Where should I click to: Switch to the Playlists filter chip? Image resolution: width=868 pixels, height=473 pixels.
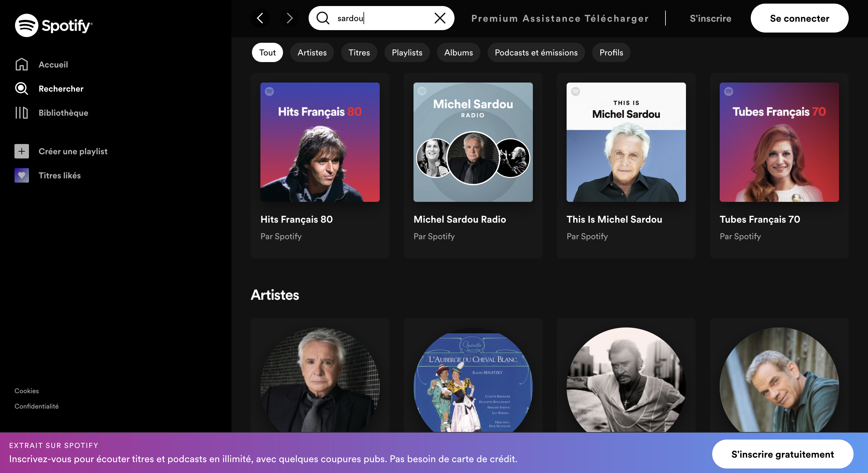[407, 52]
